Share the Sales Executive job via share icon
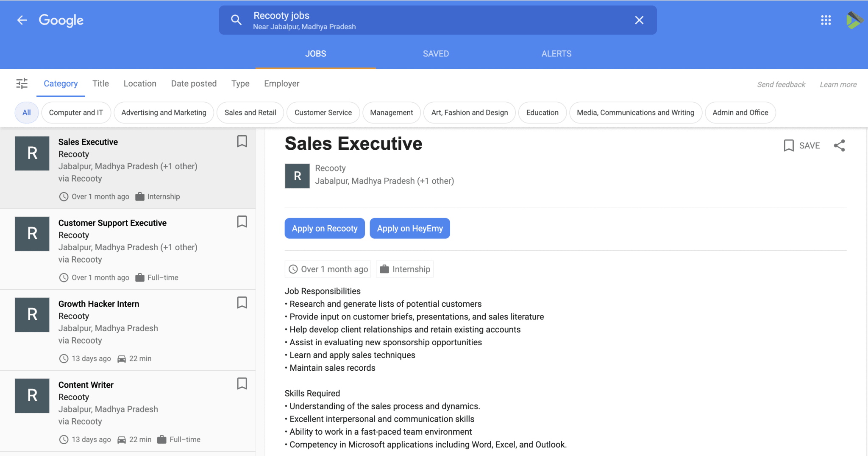868x456 pixels. (x=840, y=145)
